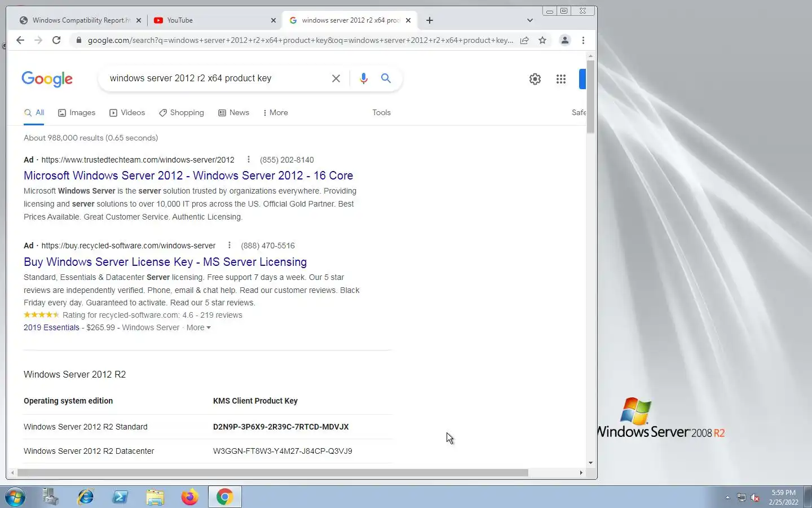Image resolution: width=812 pixels, height=508 pixels.
Task: Click the forward navigation arrow
Action: (38, 40)
